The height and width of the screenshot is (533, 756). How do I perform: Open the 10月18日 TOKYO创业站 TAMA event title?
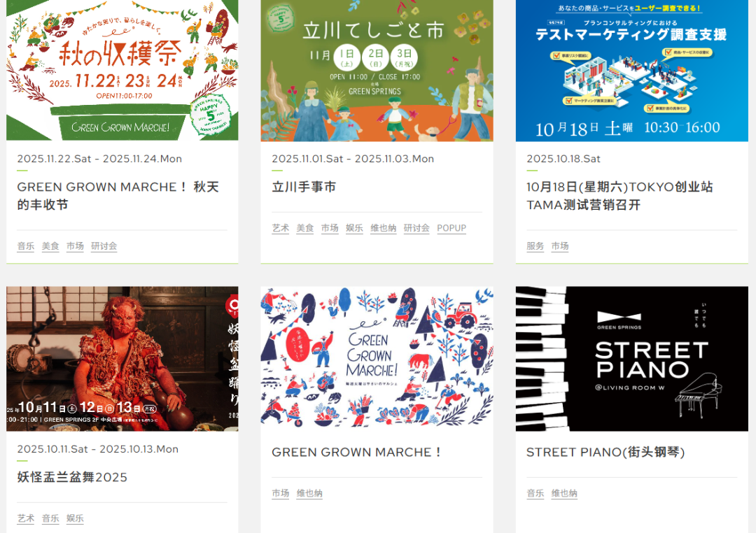619,196
